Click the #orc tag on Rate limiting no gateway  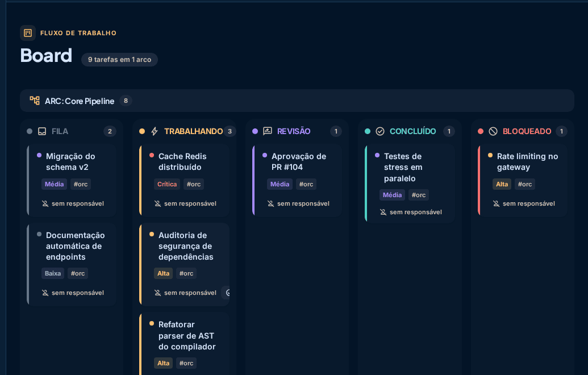[x=524, y=184]
